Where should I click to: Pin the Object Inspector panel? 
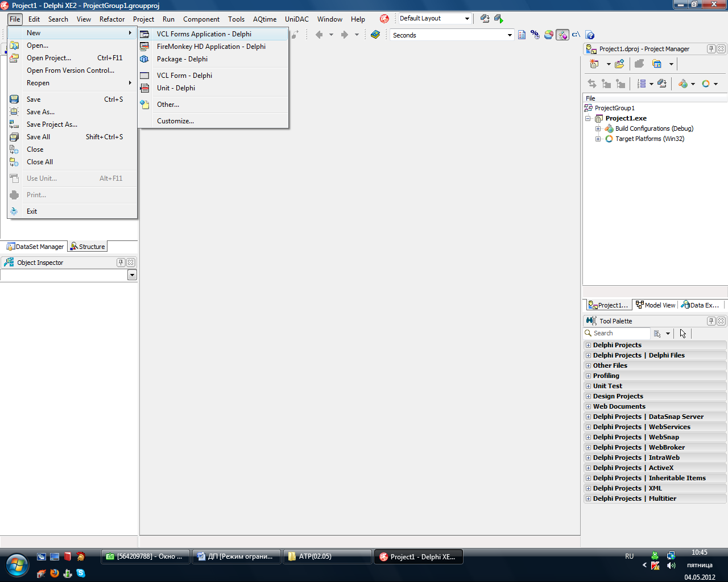point(121,263)
